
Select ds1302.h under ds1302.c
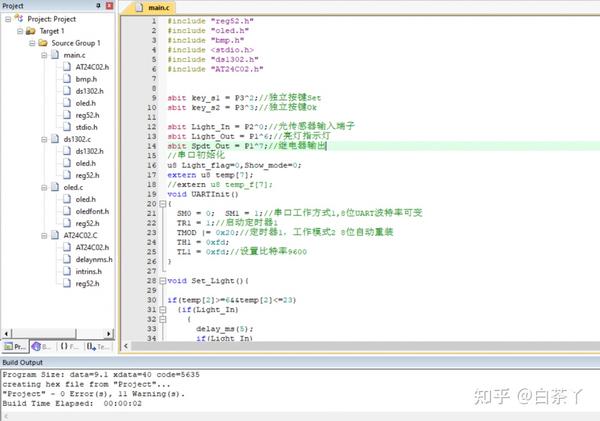90,151
